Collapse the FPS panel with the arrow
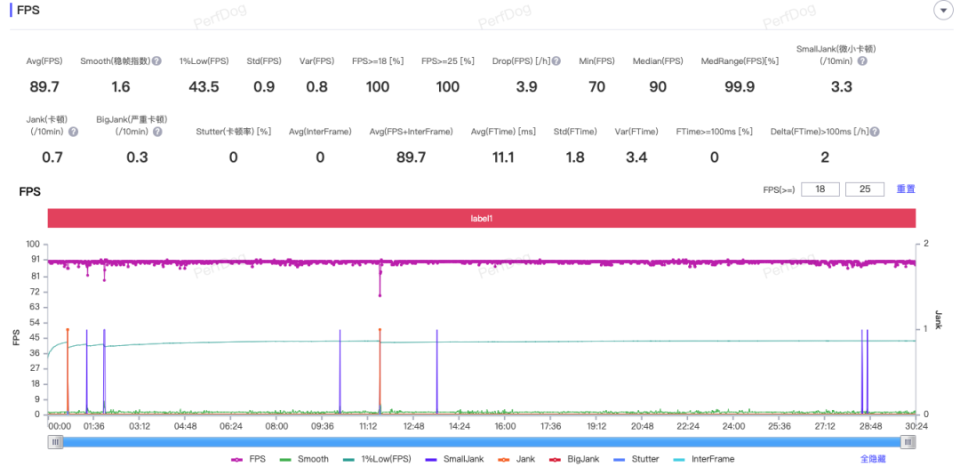This screenshot has width=960, height=467. click(x=942, y=10)
